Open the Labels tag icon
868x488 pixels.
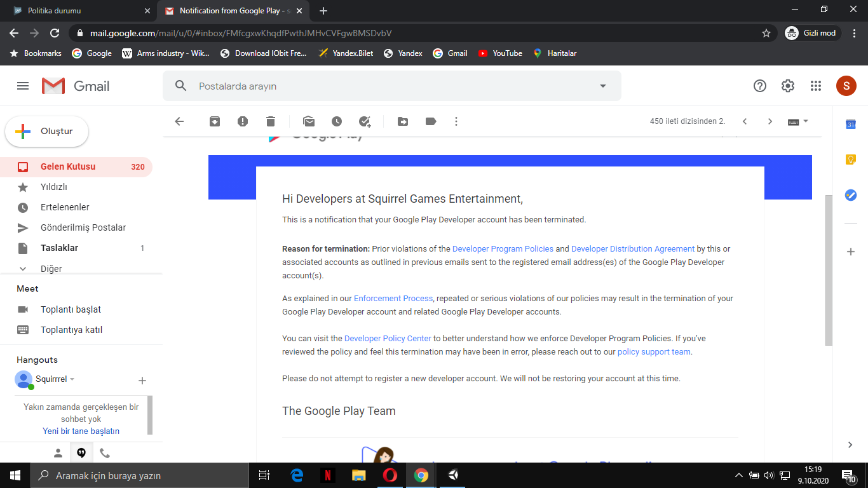pos(431,121)
